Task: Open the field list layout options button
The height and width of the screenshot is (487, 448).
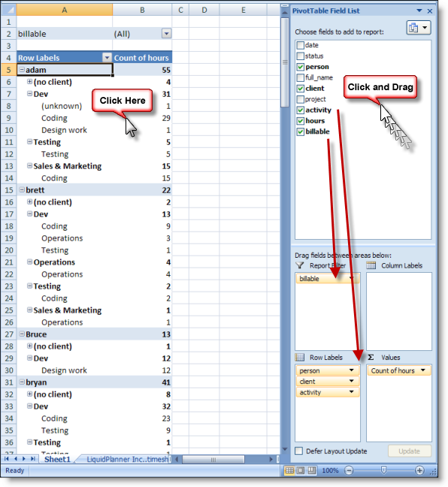Action: (x=418, y=28)
